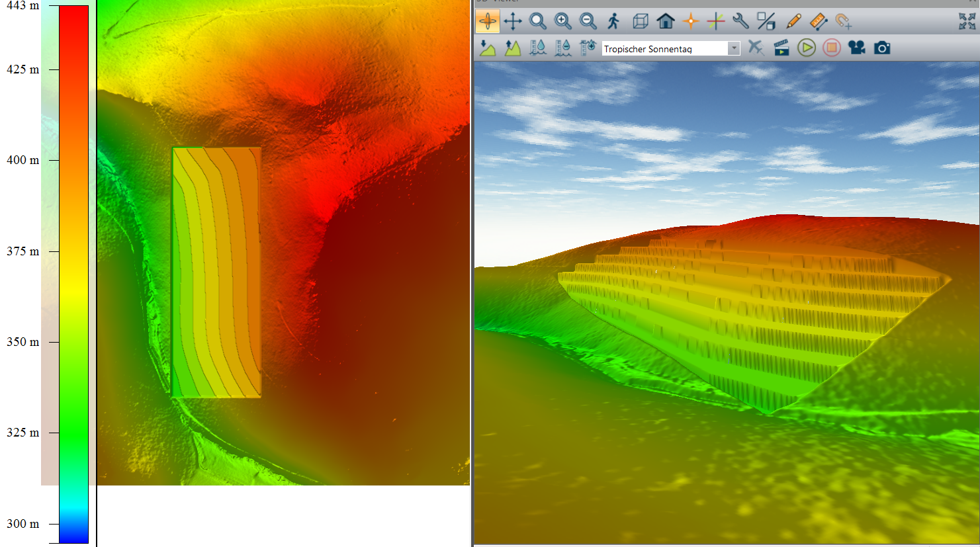This screenshot has height=547, width=980.
Task: Click the magnet snap icon
Action: point(844,21)
